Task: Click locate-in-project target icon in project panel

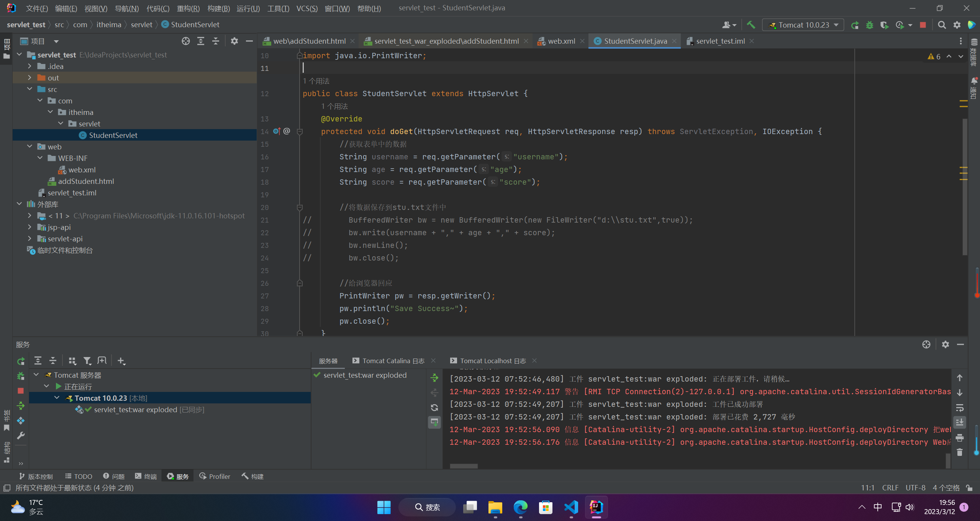Action: (x=186, y=41)
